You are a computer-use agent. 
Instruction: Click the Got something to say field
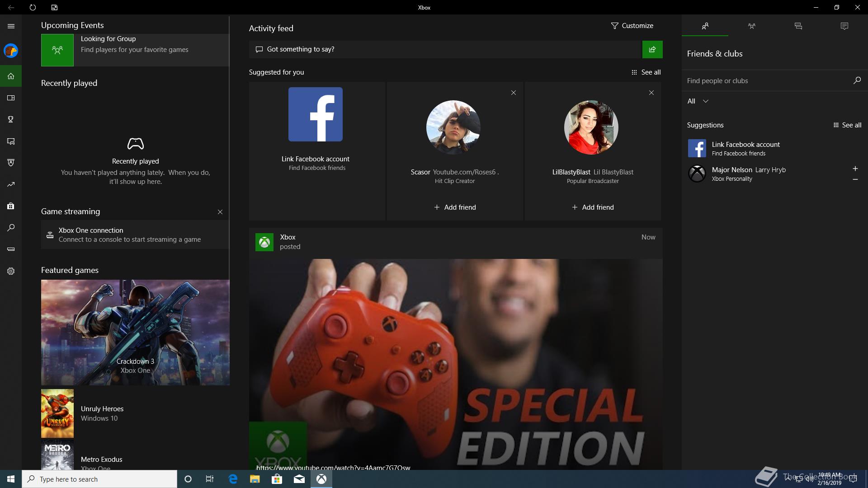(x=445, y=49)
